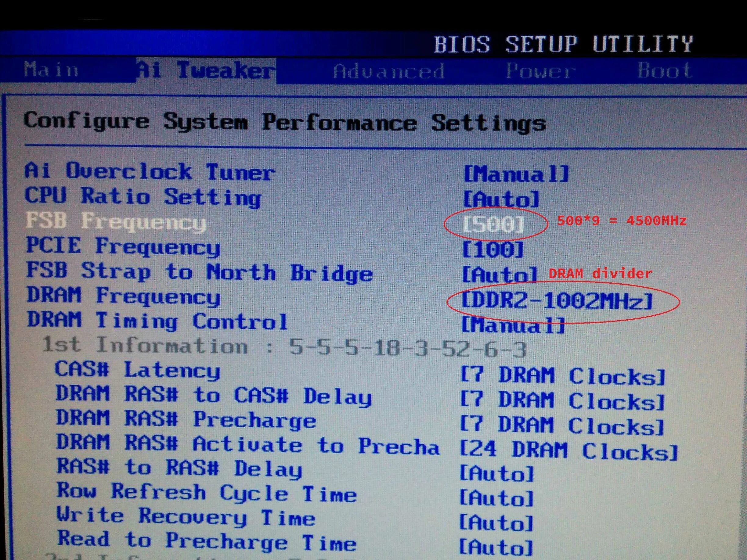
Task: Change CPU Ratio Setting Auto value
Action: pos(501,199)
